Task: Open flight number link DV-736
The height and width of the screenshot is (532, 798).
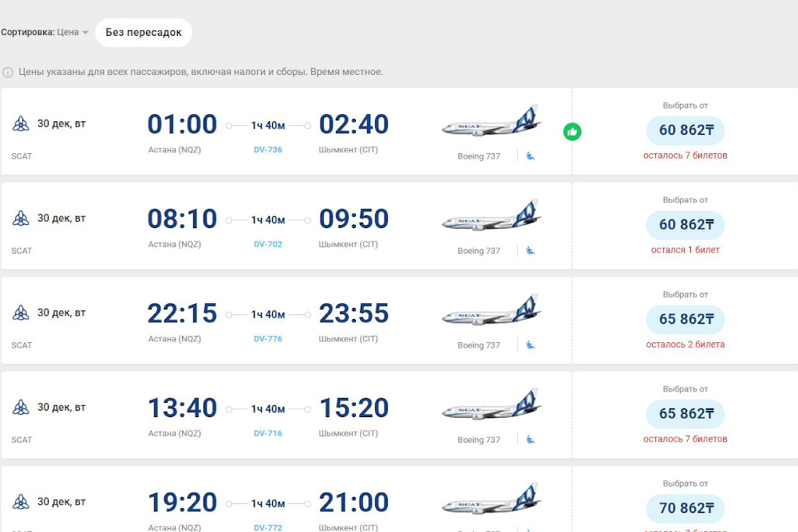Action: 268,150
